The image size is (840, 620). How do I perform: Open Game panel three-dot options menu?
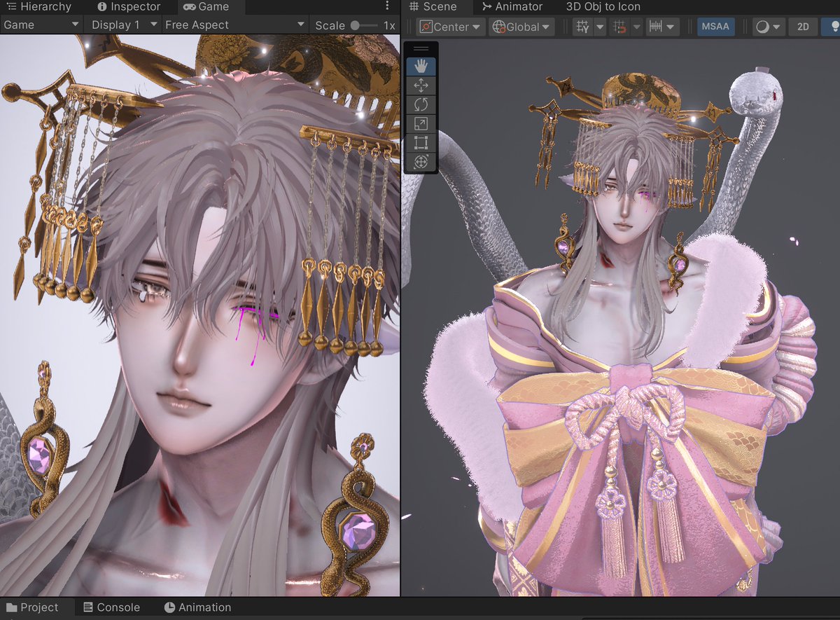pos(388,6)
